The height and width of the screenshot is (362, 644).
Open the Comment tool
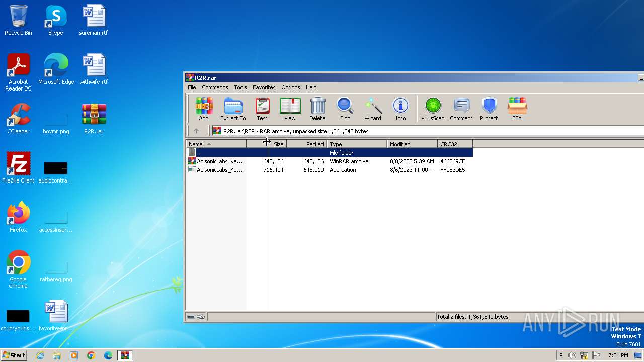(x=461, y=109)
